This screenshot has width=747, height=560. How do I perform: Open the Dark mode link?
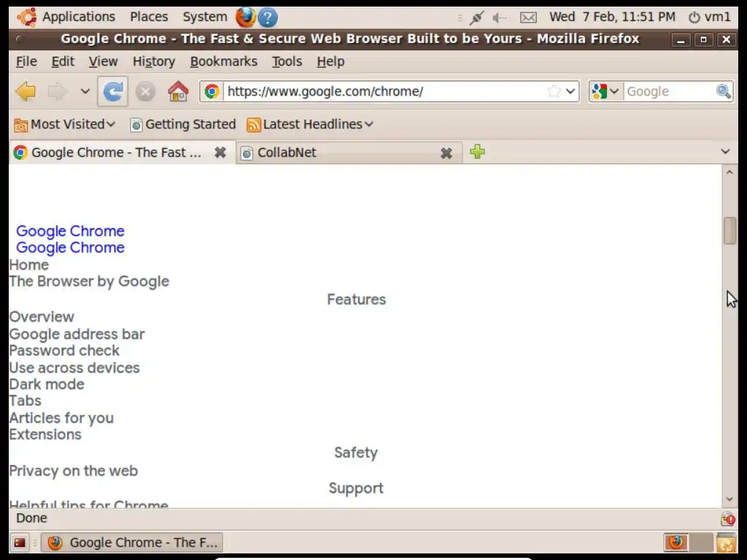tap(47, 384)
